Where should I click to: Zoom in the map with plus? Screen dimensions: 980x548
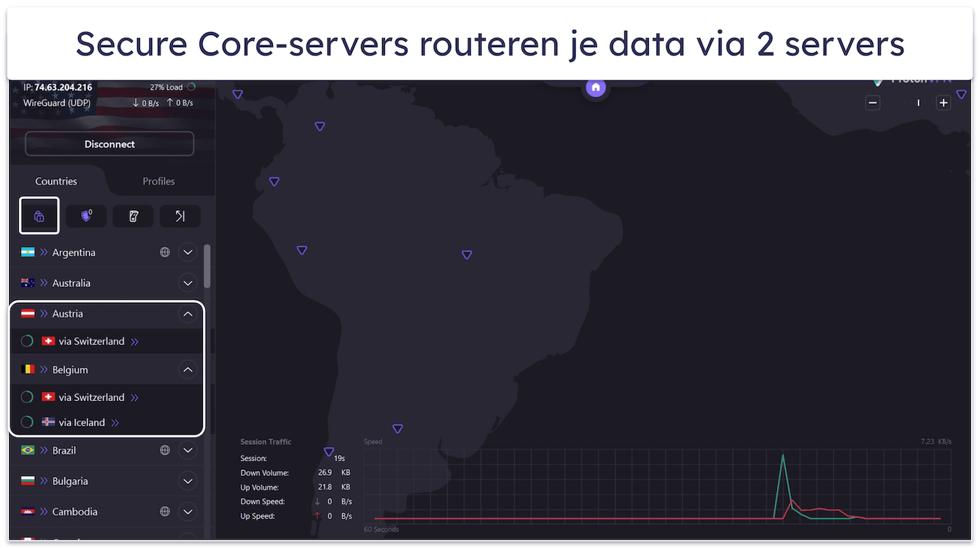point(944,103)
